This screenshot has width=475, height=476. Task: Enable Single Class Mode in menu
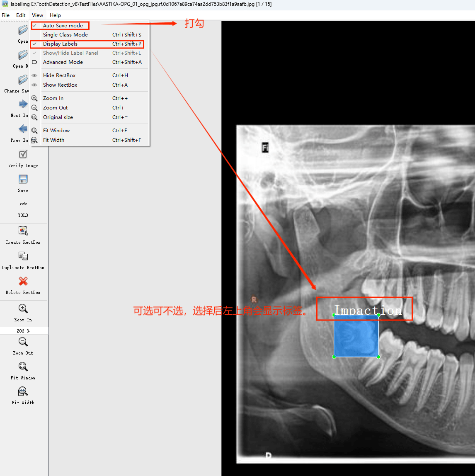tap(90, 34)
